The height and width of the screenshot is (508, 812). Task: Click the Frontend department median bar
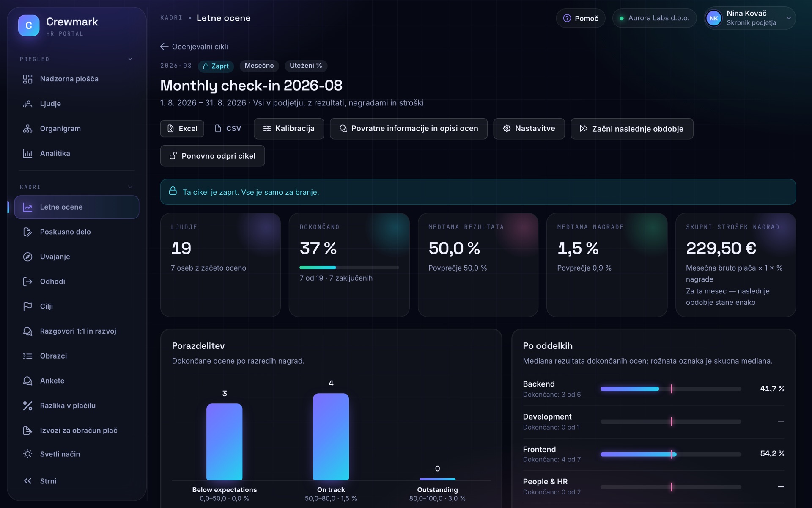point(671,454)
